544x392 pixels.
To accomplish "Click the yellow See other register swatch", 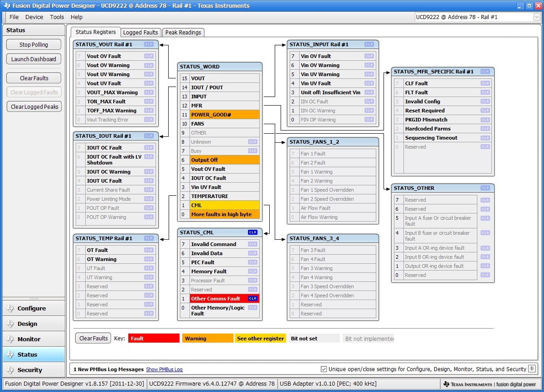I will [x=260, y=339].
